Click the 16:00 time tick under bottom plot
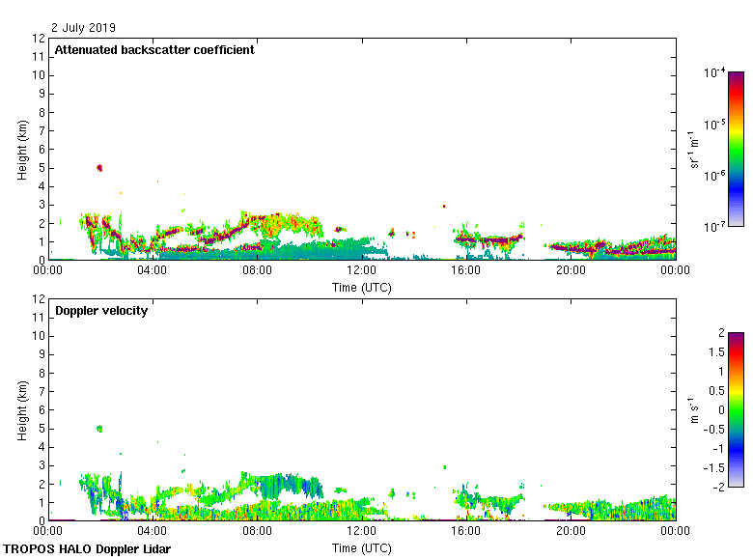This screenshot has width=753, height=560. [466, 531]
